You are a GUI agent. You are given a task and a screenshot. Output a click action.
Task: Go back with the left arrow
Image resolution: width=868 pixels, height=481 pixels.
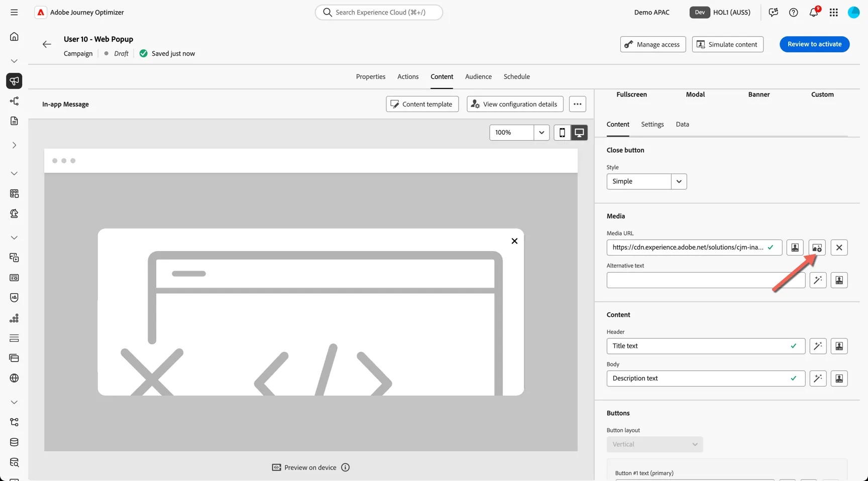47,44
